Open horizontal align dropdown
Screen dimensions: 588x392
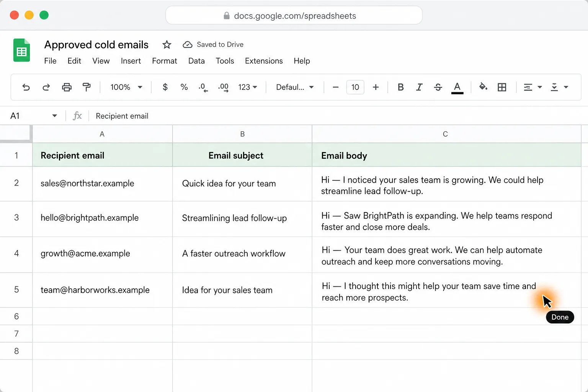point(532,87)
